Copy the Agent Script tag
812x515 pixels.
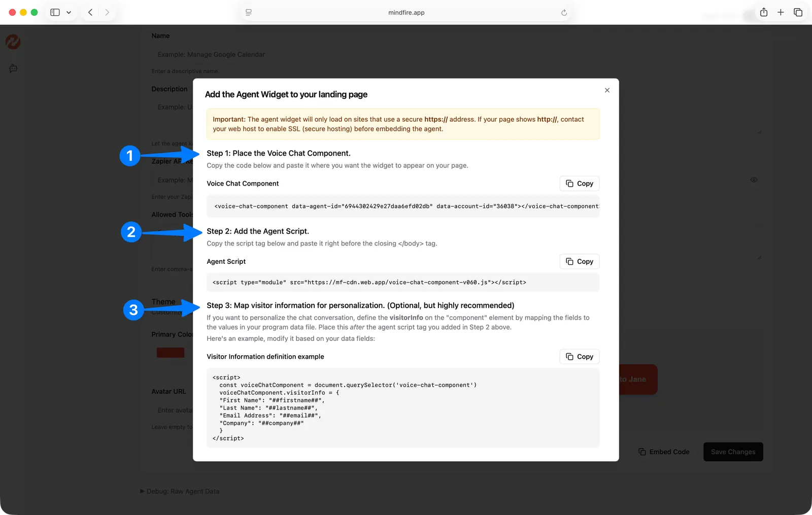(x=580, y=261)
